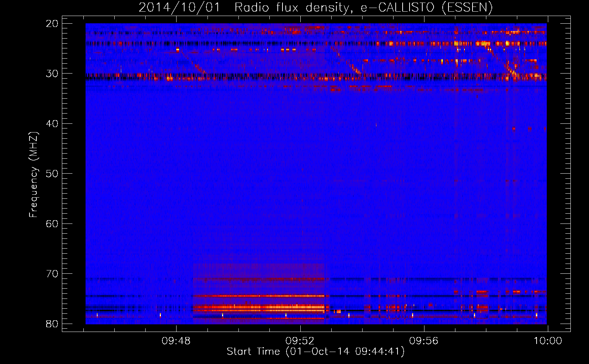Click the 80 frequency tick label
The height and width of the screenshot is (364, 589).
(x=52, y=324)
